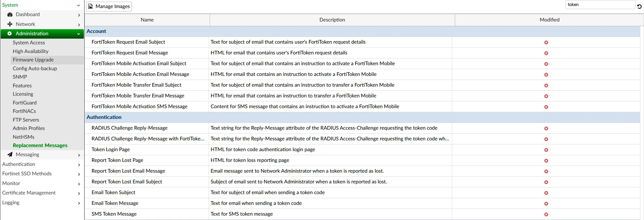Select the Token Login Page row name
This screenshot has width=644, height=220.
111,149
